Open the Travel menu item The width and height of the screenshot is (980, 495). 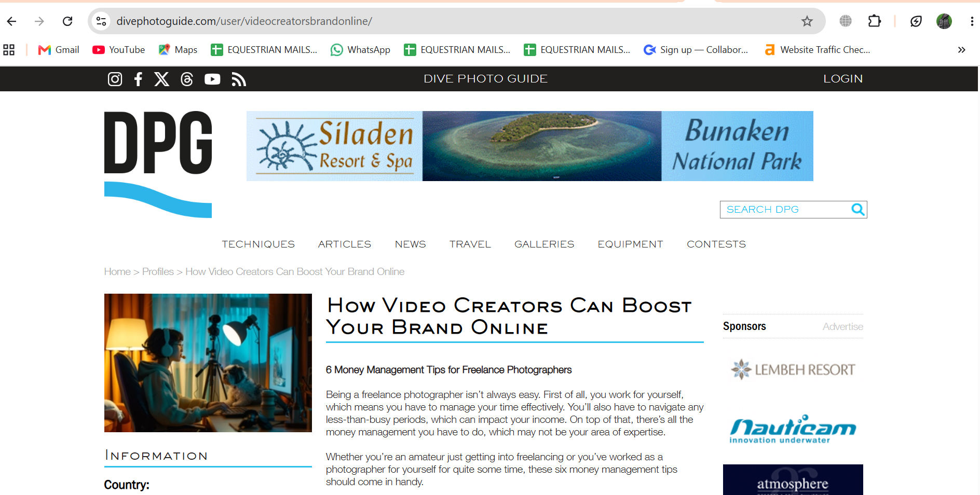click(x=470, y=244)
